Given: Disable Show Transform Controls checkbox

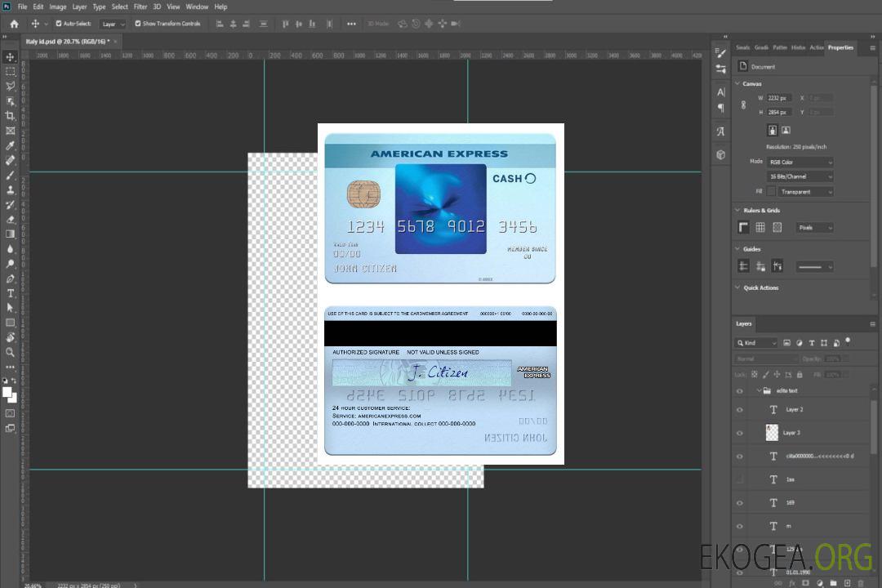Looking at the screenshot, I should click(x=138, y=24).
